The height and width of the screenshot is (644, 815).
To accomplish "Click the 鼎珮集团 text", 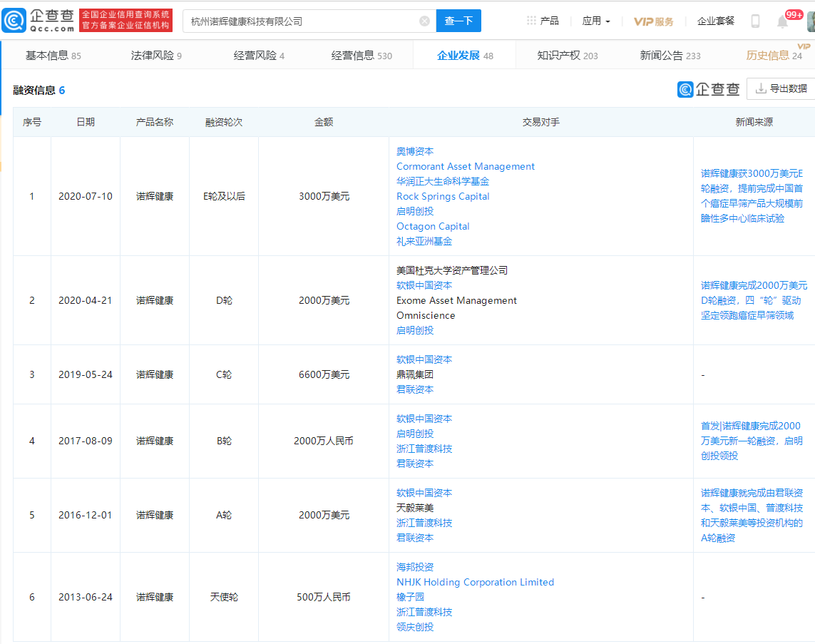I will pyautogui.click(x=415, y=374).
